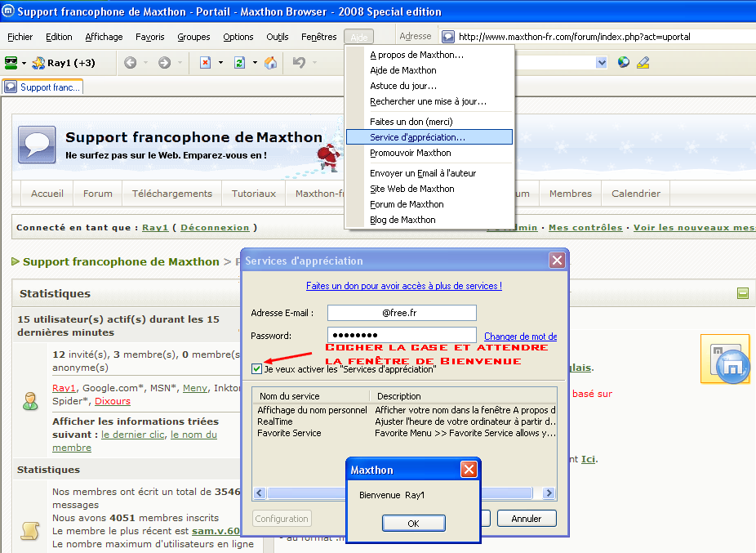Choose 'Rechercher une mise à jour...' entry

pyautogui.click(x=429, y=101)
